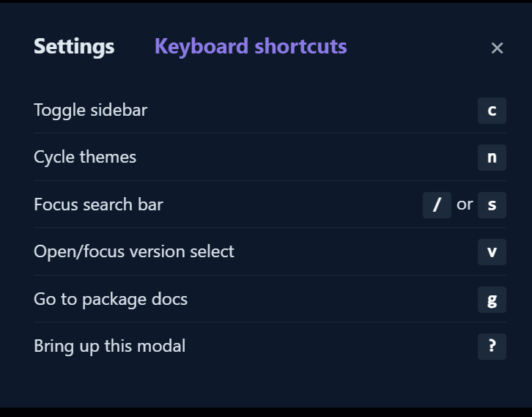Select the Keyboard shortcuts tab
532x417 pixels.
[251, 47]
